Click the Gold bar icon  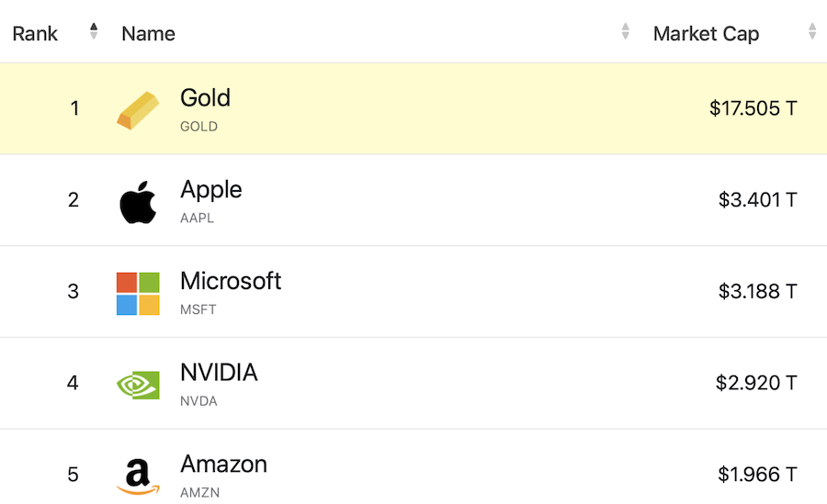138,109
